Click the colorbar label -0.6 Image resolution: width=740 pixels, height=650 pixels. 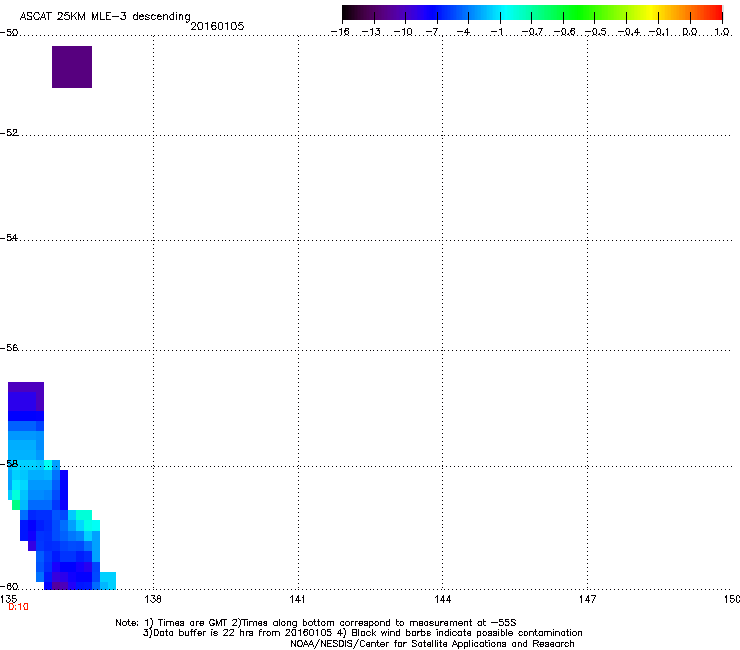point(564,32)
